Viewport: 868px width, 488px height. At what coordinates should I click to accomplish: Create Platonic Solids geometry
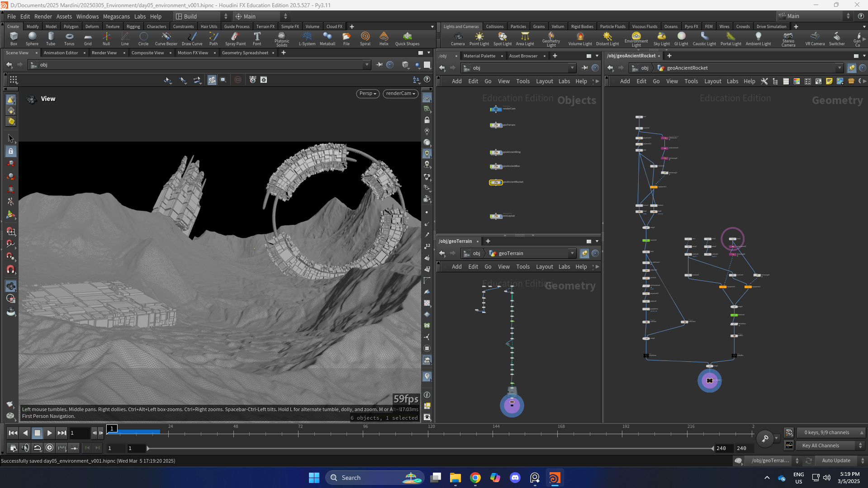coord(282,39)
